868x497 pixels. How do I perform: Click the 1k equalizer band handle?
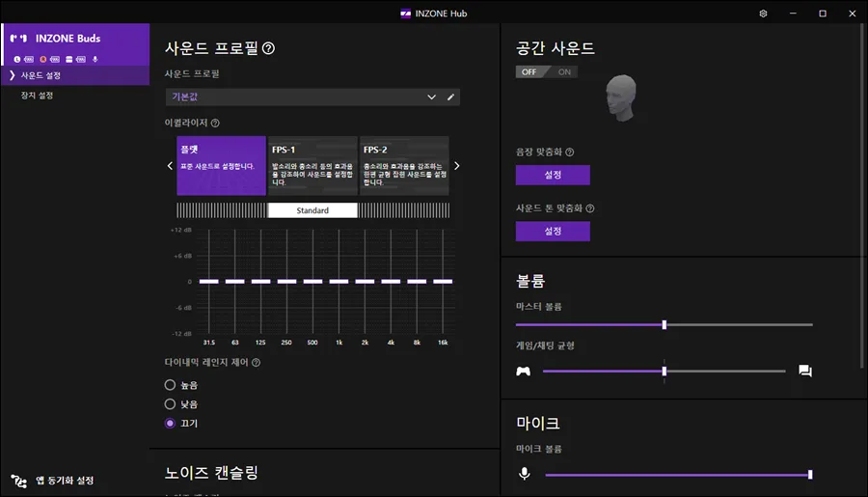[x=339, y=282]
